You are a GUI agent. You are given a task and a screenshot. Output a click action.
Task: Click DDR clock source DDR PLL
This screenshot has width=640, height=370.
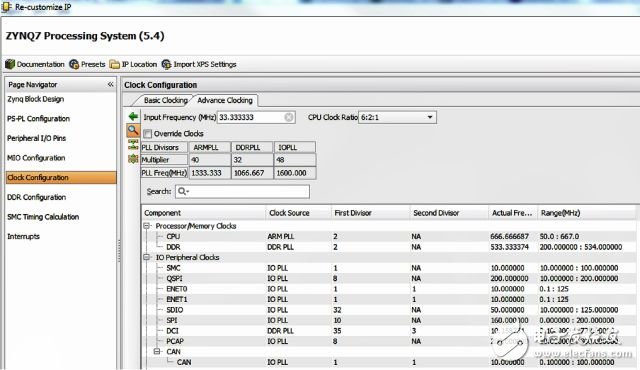point(281,247)
